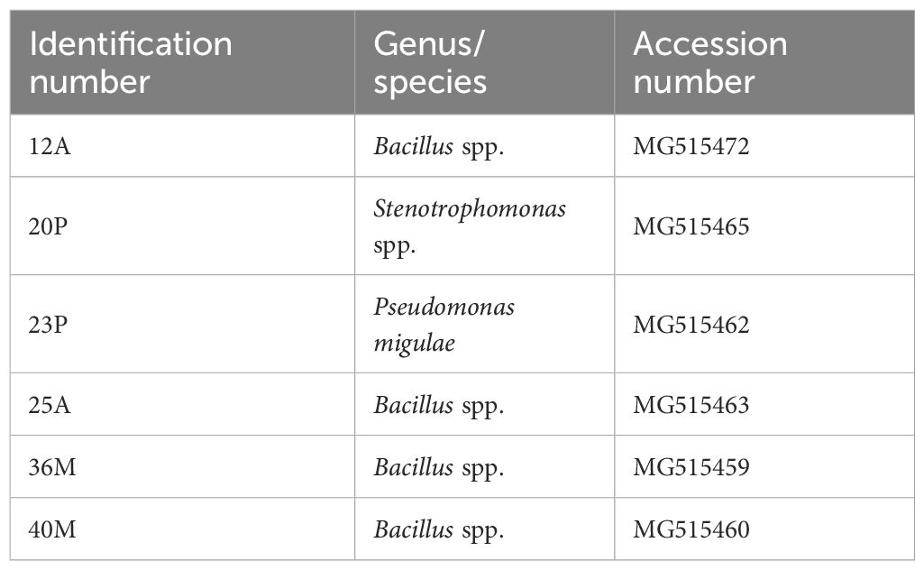Click Stenotrophomonas spp. species cell
Image resolution: width=924 pixels, height=570 pixels.
point(470,226)
